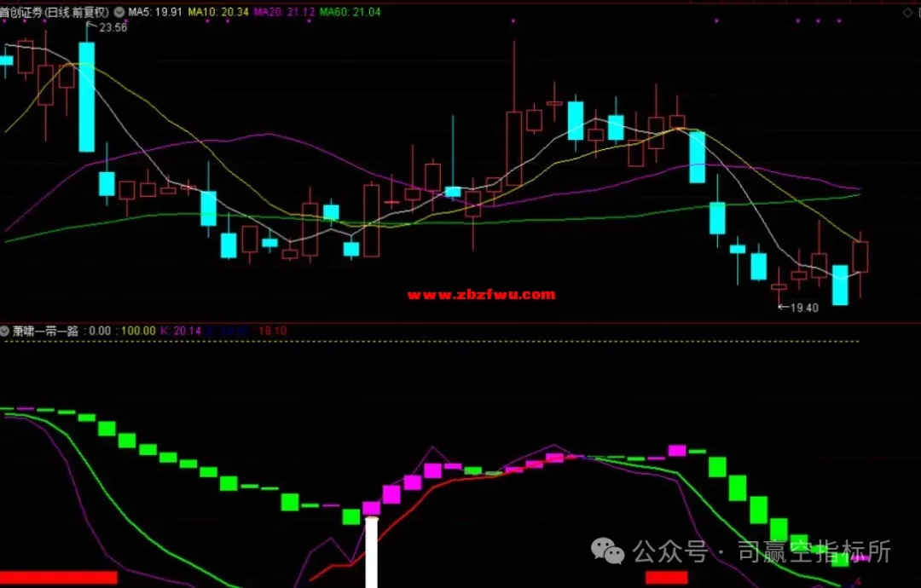Expand the 萧啸一带一路 indicator dropdown arrow
The image size is (921, 588).
click(x=5, y=331)
